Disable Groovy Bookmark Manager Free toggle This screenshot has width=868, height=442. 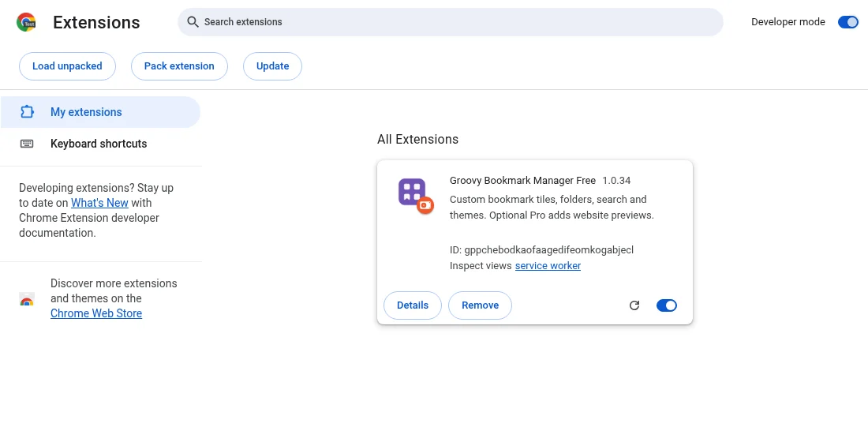click(x=667, y=305)
